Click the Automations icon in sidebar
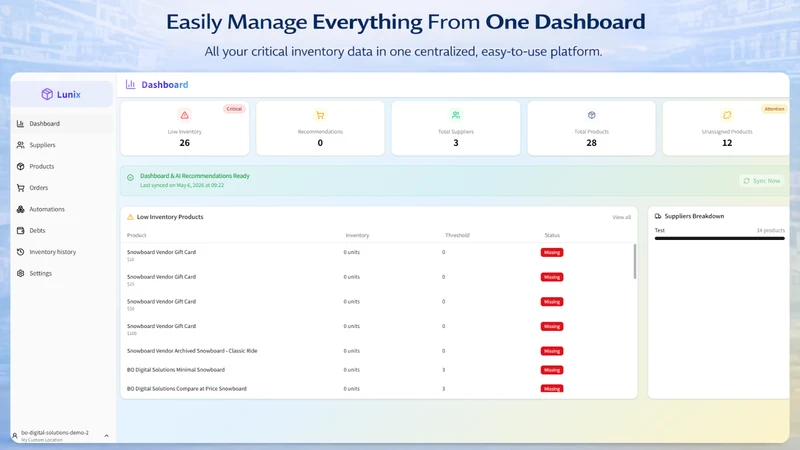Image resolution: width=800 pixels, height=450 pixels. click(20, 209)
